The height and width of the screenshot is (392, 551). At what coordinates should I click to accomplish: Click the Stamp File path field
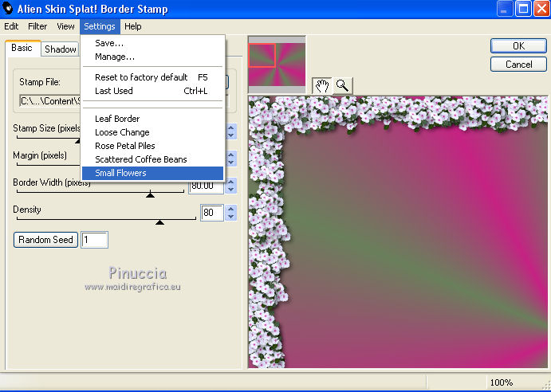tap(50, 101)
